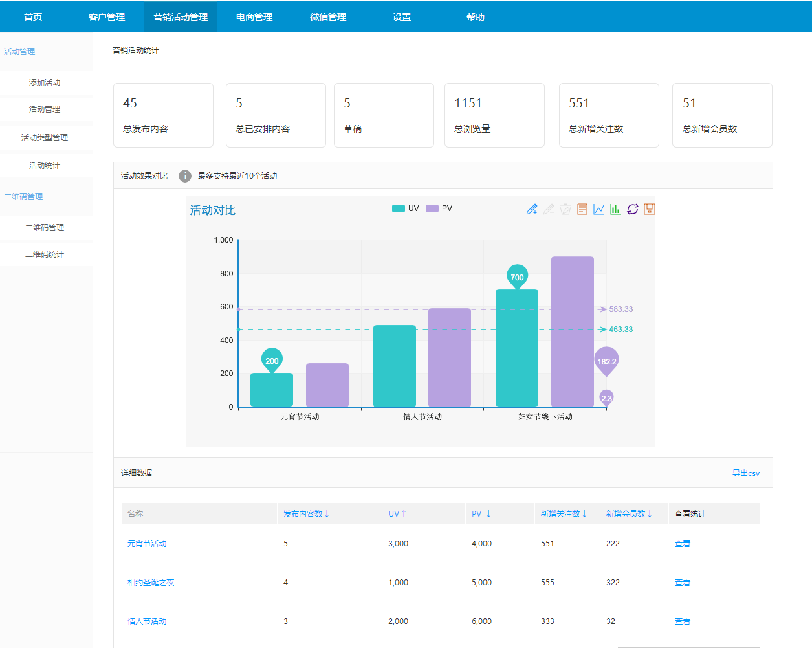Viewport: 812px width, 648px height.
Task: Click the purple PV bar for 情人节活动
Action: pos(450,357)
